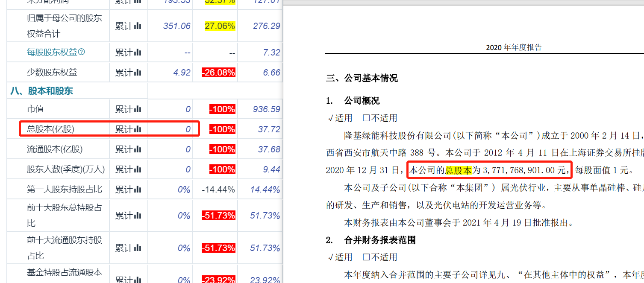Click the yellow-highlighted 27.06% cell
Image resolution: width=644 pixels, height=283 pixels.
click(220, 26)
